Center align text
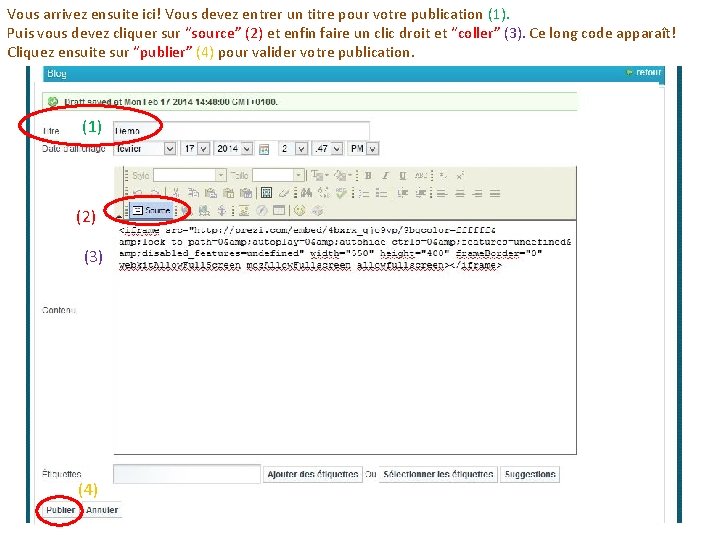 [x=460, y=193]
